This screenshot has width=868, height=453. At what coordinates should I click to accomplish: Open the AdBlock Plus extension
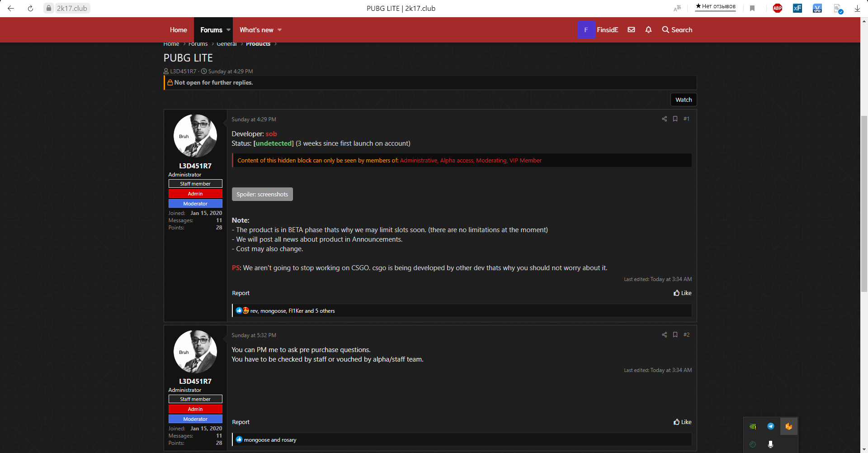pos(778,8)
